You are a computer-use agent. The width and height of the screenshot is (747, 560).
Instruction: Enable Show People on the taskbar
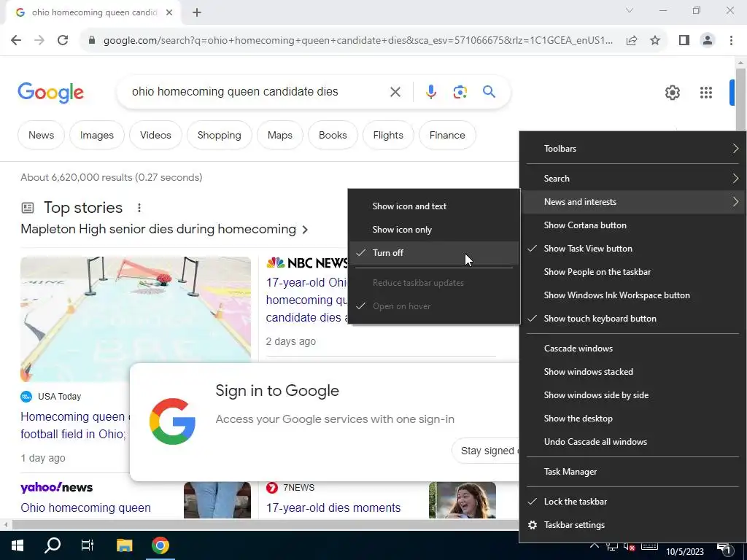pos(631,272)
